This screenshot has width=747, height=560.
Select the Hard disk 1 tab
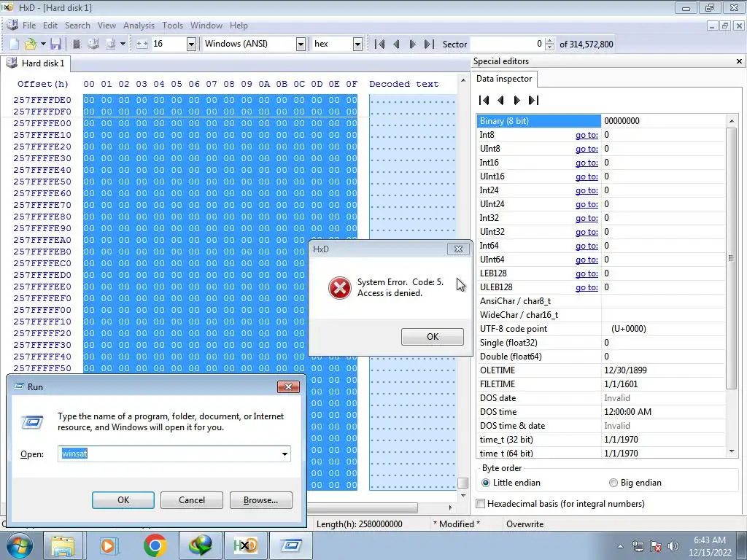[36, 63]
